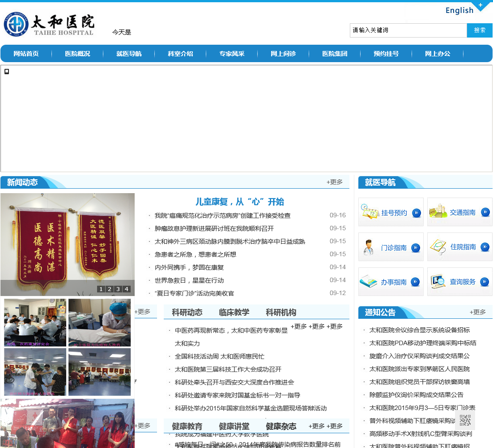This screenshot has height=448, width=493.
Task: Open the news 肿瘤姑息护理新进展研讨班
Action: coord(214,228)
